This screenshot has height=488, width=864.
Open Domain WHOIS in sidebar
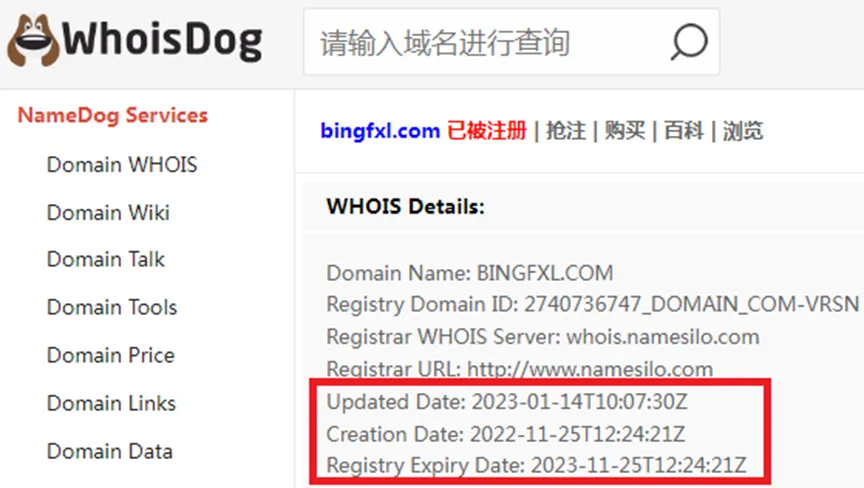(122, 165)
